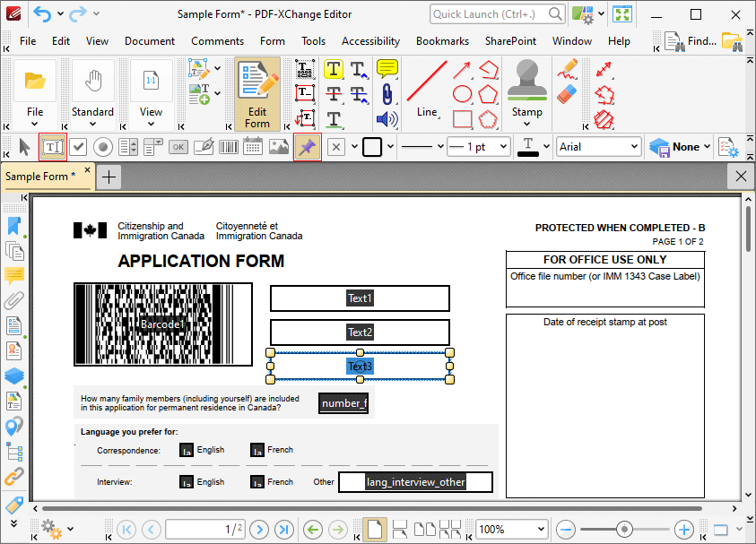Expand the fill color dropdown arrow
Viewport: 756px width, 544px height.
(x=354, y=146)
